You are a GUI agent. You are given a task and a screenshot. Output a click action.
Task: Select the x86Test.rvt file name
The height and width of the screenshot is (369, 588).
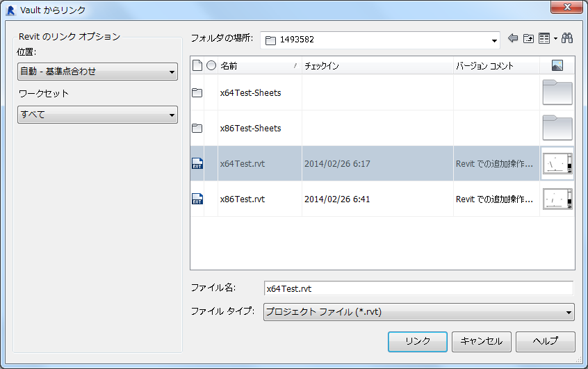(x=243, y=199)
